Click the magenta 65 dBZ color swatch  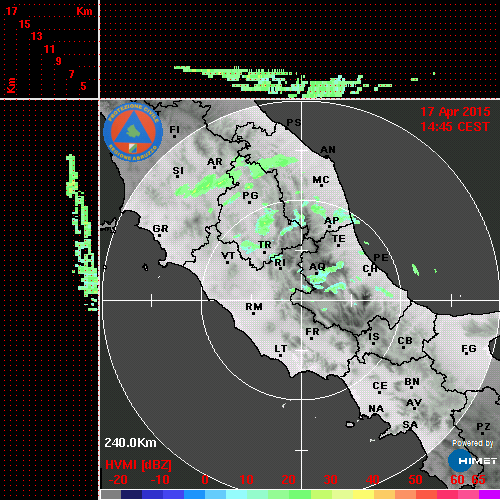click(x=489, y=494)
